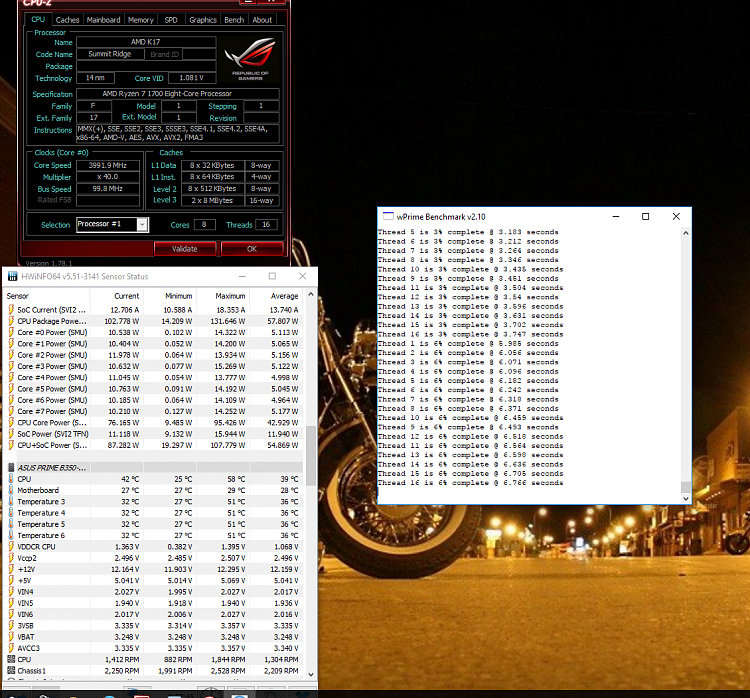Select the SPD tab in CPU-Z
The image size is (750, 698).
[171, 20]
